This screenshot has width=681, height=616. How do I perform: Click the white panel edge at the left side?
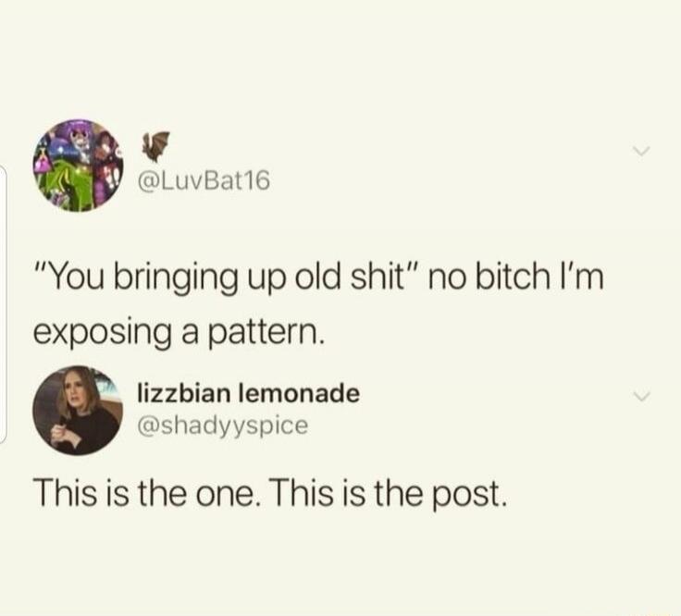point(4,304)
